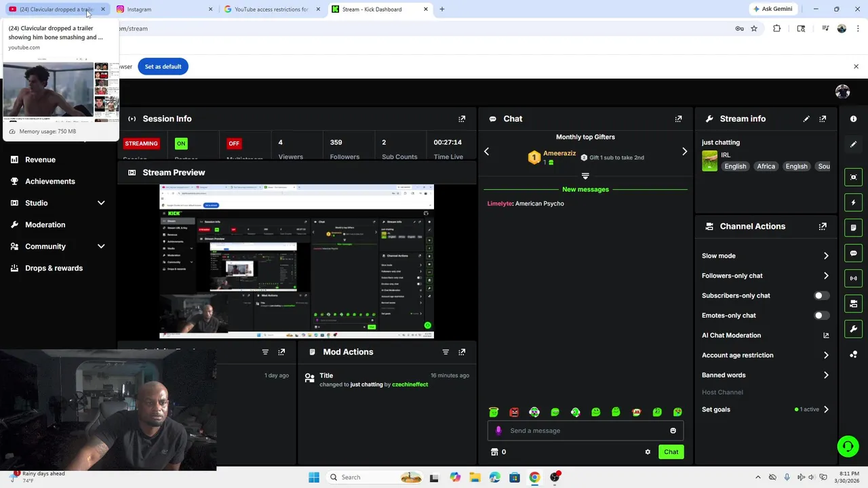Image resolution: width=868 pixels, height=488 pixels.
Task: Open AI Chat Moderation external link icon
Action: click(x=826, y=335)
